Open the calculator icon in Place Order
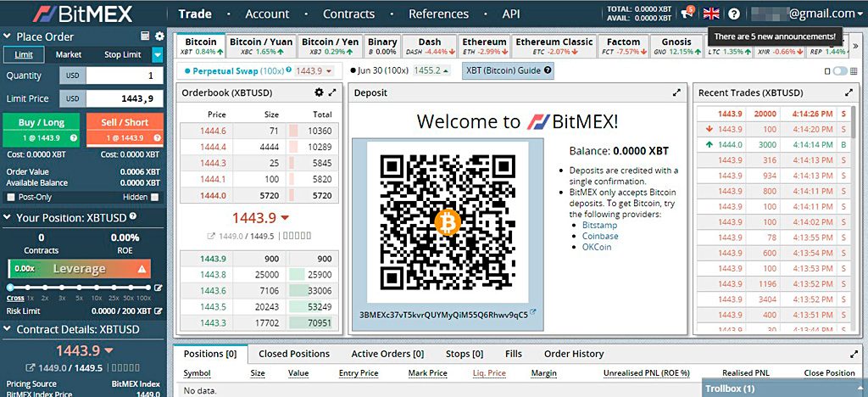Viewport: 868px width, 397px height. pos(145,36)
